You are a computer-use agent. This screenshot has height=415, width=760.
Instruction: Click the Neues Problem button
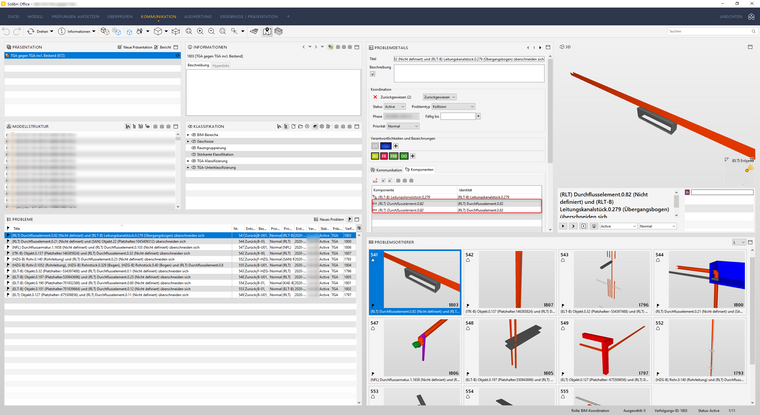pos(329,219)
